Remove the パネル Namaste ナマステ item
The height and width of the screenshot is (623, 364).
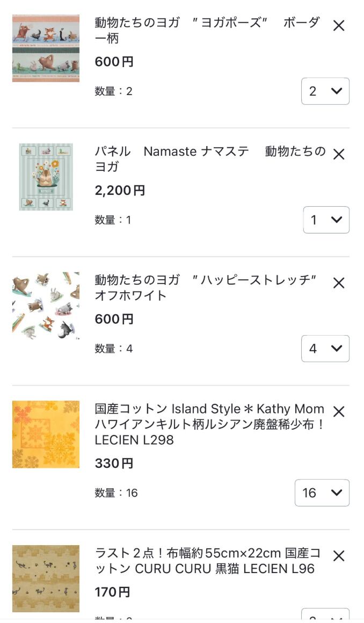pyautogui.click(x=339, y=155)
